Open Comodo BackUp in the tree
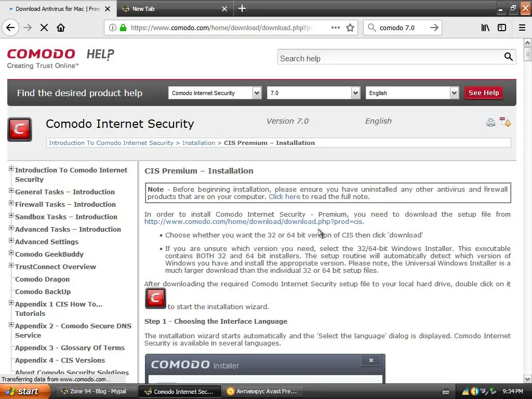The width and height of the screenshot is (532, 399). click(43, 292)
